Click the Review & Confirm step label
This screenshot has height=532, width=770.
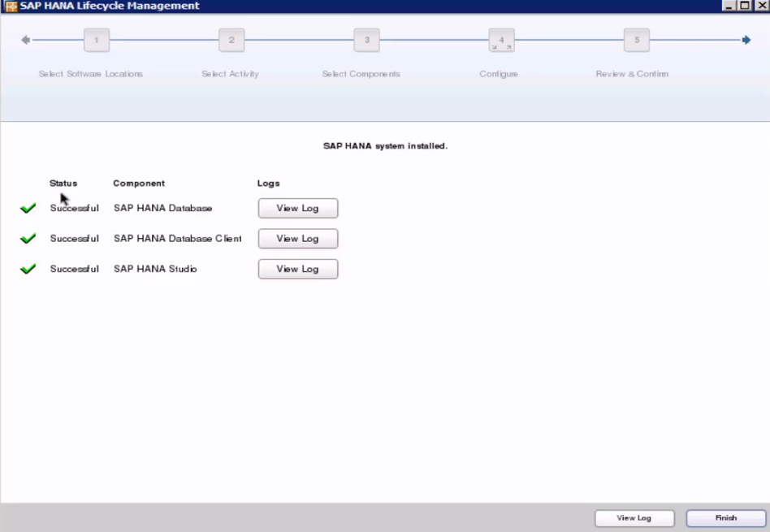tap(632, 74)
